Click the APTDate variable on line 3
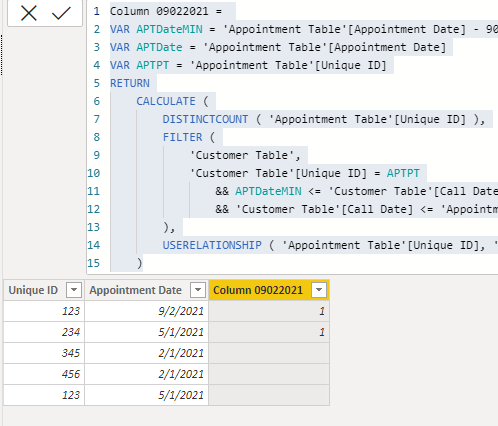This screenshot has height=426, width=498. tap(159, 47)
